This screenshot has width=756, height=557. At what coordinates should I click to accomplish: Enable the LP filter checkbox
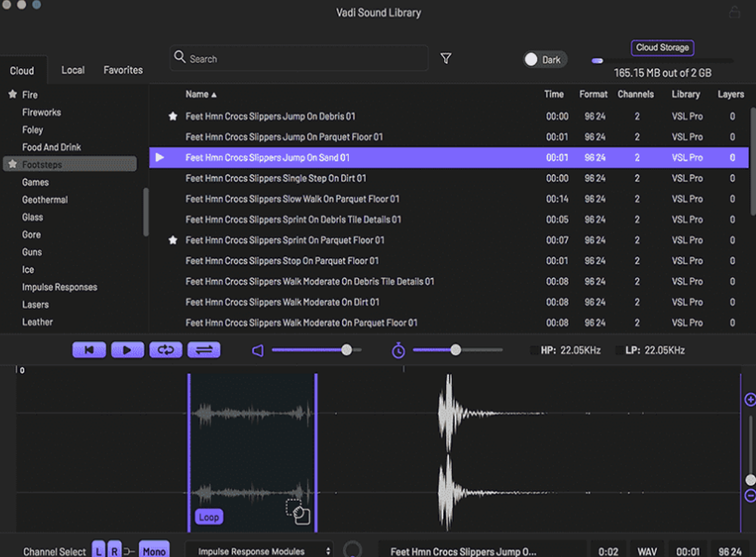coord(620,351)
